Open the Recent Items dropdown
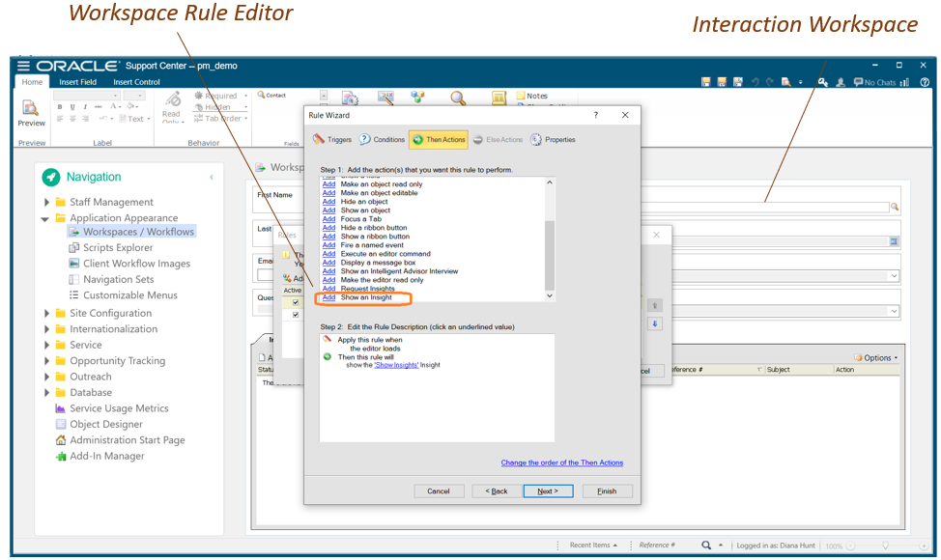941x560 pixels. pos(593,545)
